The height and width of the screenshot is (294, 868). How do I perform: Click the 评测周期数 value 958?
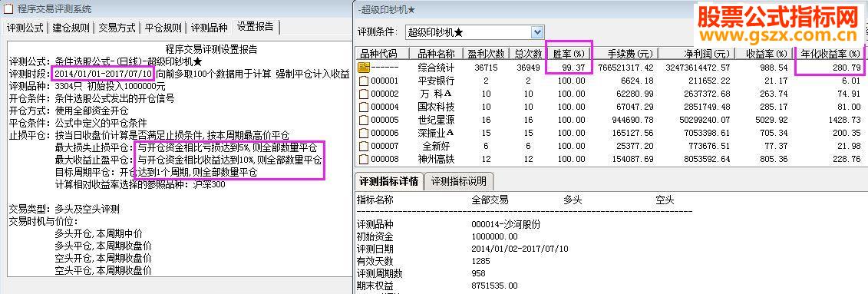click(478, 273)
